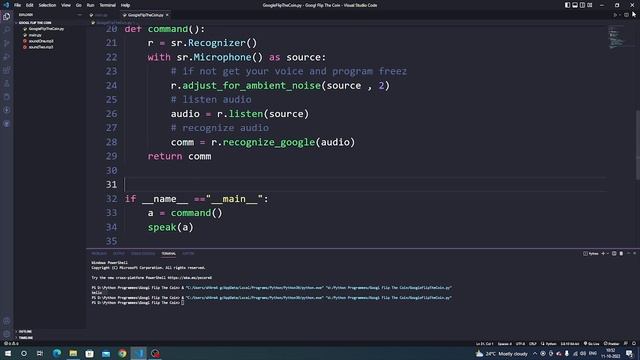640x360 pixels.
Task: Change encoding via UTF-8 status item
Action: (520, 344)
